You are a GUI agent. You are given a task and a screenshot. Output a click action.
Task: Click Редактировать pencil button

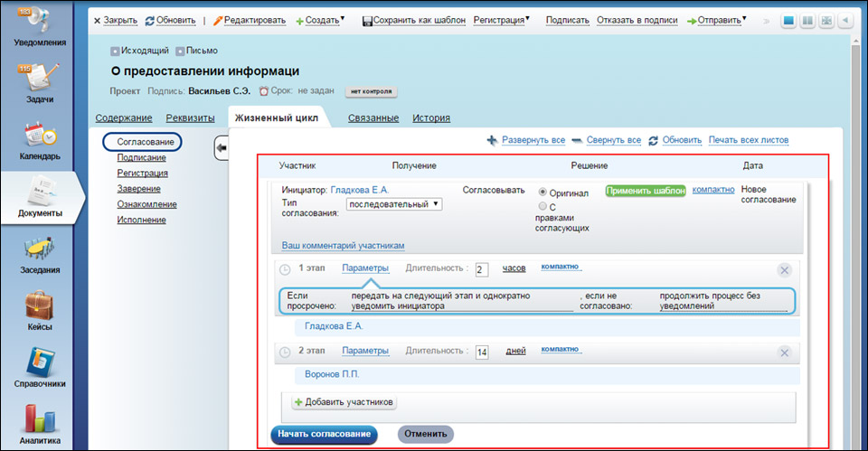coord(250,21)
